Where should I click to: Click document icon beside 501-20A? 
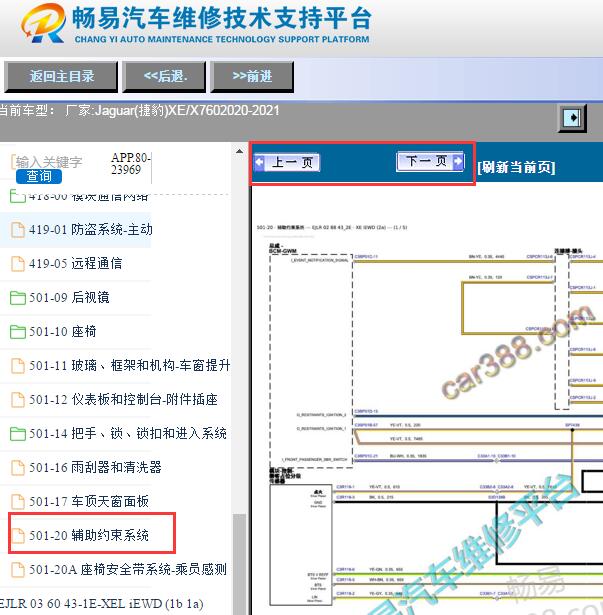[17, 570]
